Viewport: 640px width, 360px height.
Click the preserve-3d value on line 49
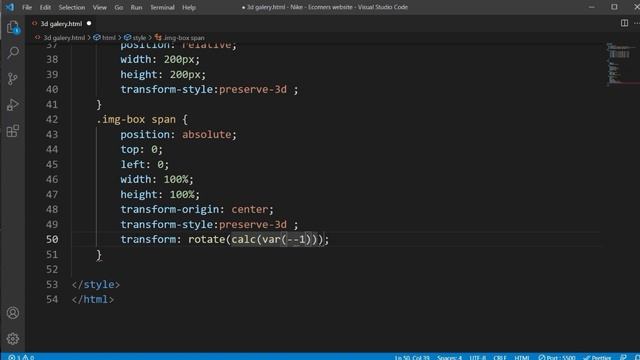click(253, 224)
